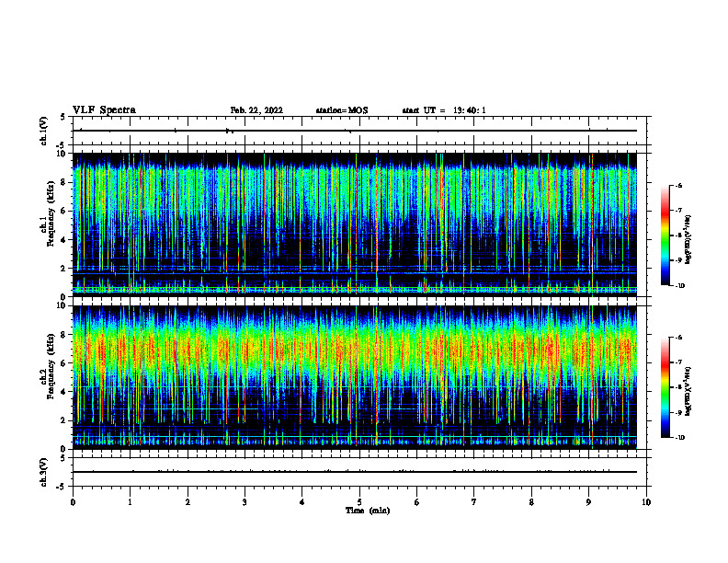Click the "Time (min)" x-axis label
This screenshot has width=728, height=563.
coord(368,511)
